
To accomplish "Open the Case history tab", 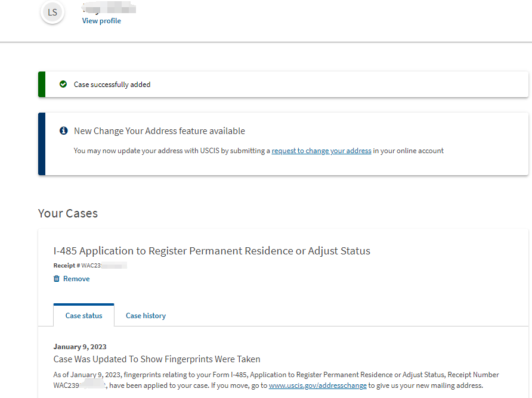I will click(x=146, y=316).
